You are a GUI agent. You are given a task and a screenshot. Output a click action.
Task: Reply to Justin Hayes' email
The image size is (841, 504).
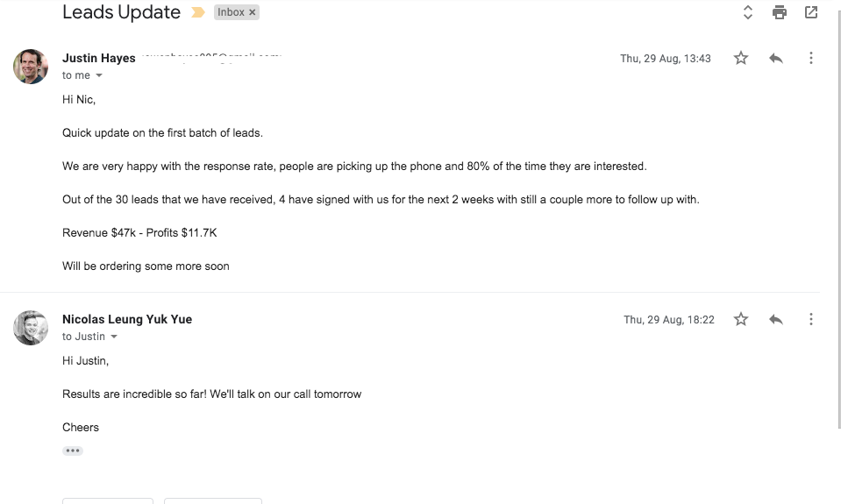coord(775,58)
